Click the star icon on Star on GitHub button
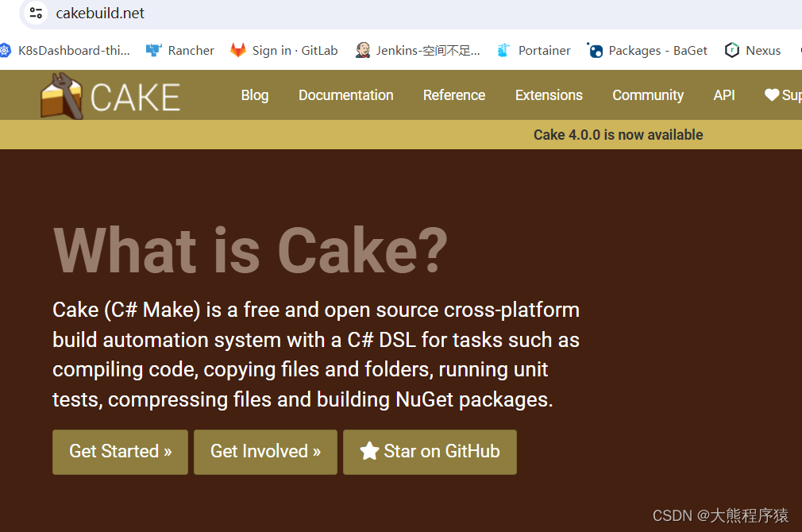The width and height of the screenshot is (802, 532). click(x=368, y=452)
